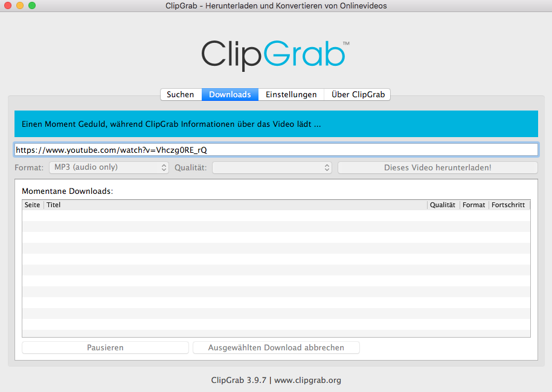Click the ClipGrab 3.9.7 footer text

pos(276,381)
